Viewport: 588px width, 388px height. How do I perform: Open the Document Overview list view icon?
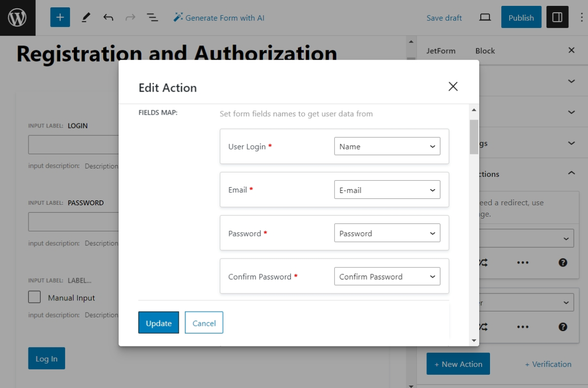click(152, 17)
